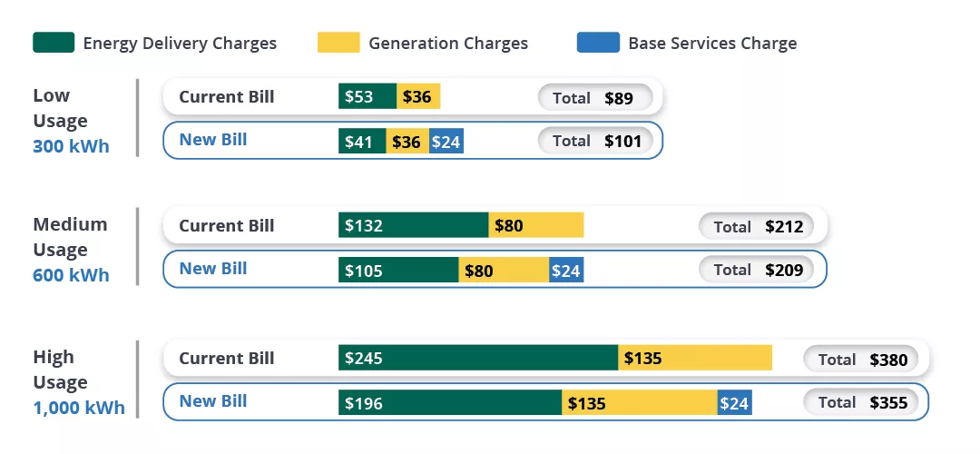Click the 1,000 kWh usage label
Viewport: 980px width, 454px height.
point(79,408)
